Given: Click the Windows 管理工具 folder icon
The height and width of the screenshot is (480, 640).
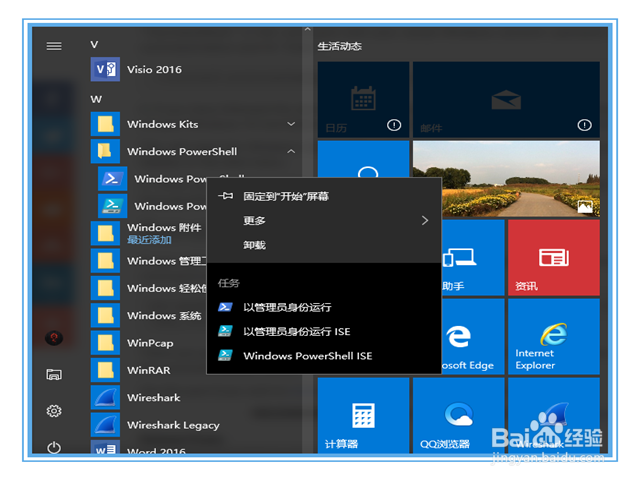Looking at the screenshot, I should (105, 261).
